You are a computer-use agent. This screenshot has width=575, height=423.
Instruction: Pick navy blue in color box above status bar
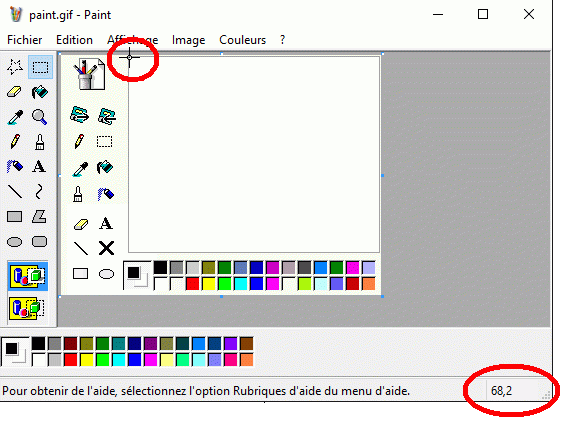135,344
